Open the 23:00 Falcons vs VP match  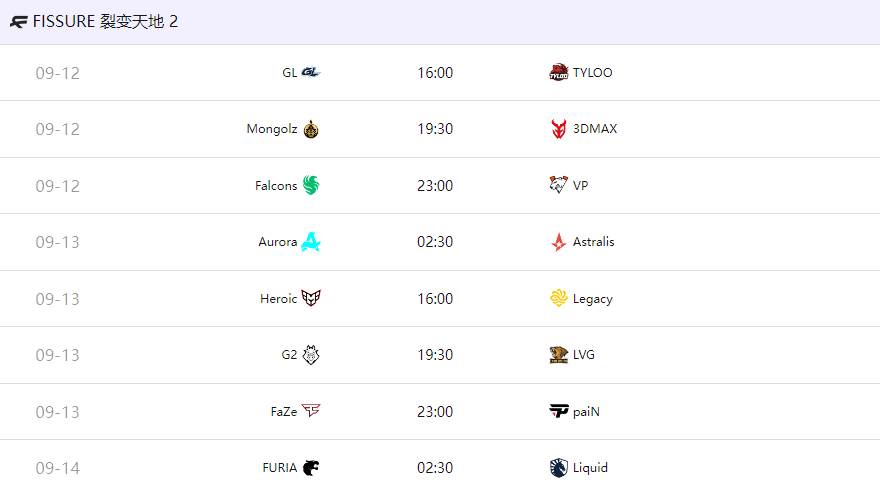(440, 186)
